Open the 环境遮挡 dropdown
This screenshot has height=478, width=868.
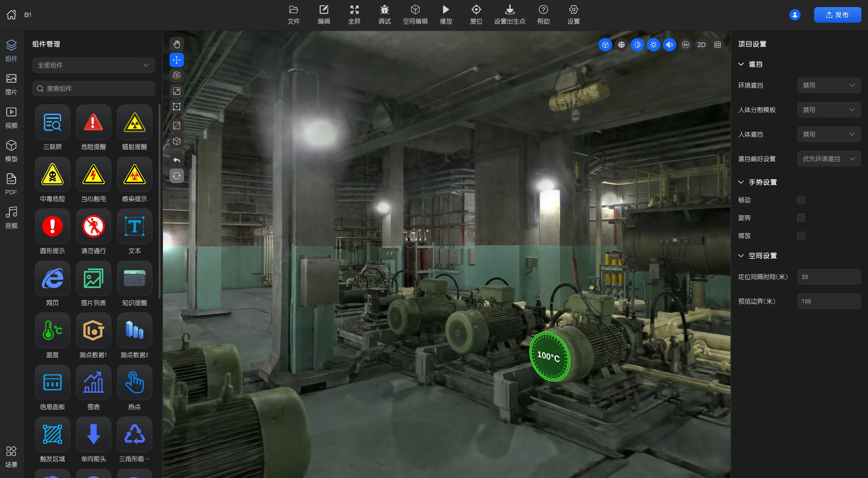(829, 85)
